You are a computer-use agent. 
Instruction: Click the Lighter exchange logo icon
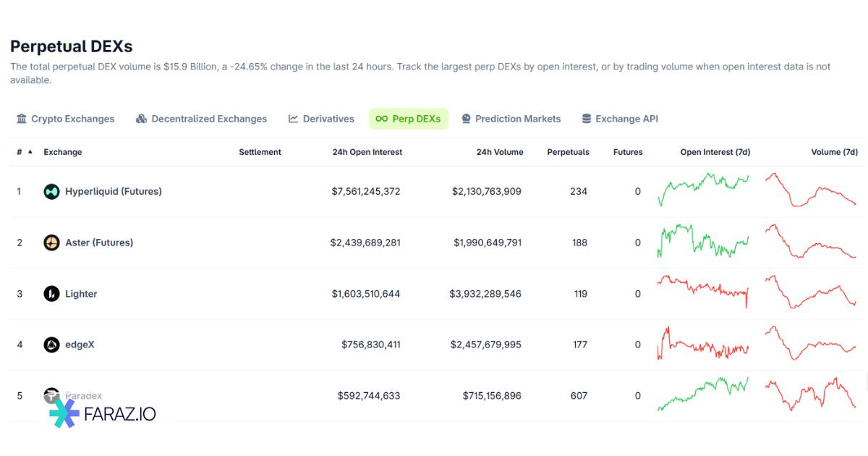(51, 294)
